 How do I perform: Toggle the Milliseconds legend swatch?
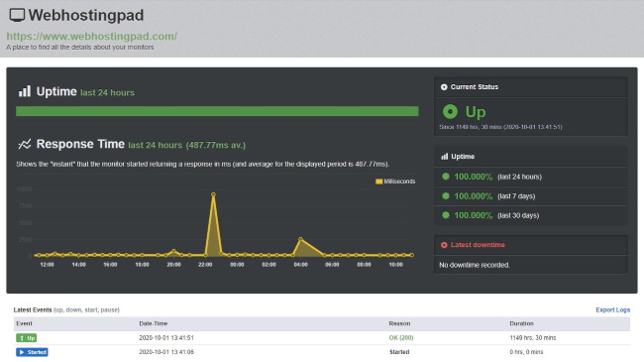click(378, 181)
